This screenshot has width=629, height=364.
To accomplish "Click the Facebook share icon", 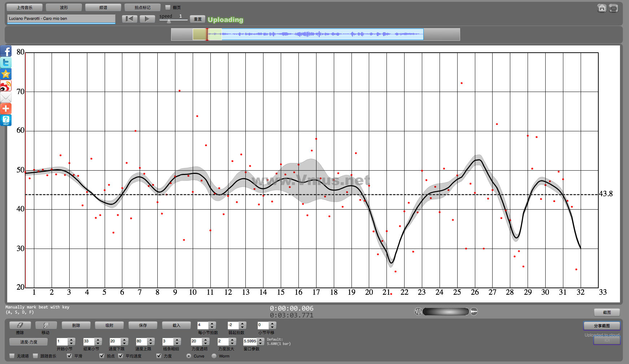I will (6, 51).
